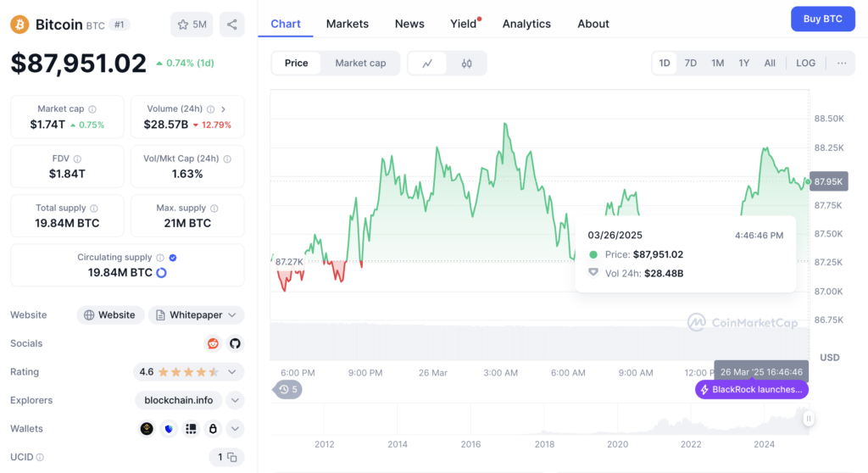Open the Website link button

pos(110,315)
